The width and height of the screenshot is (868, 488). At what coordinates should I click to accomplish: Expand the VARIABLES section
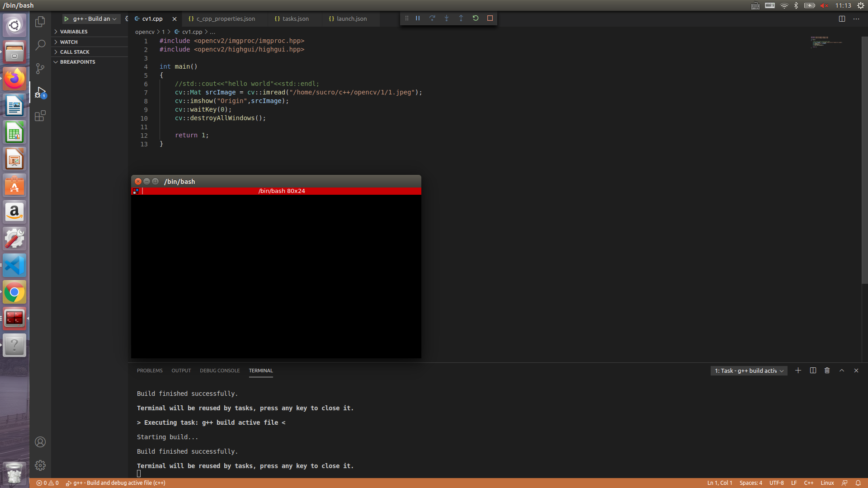coord(74,32)
